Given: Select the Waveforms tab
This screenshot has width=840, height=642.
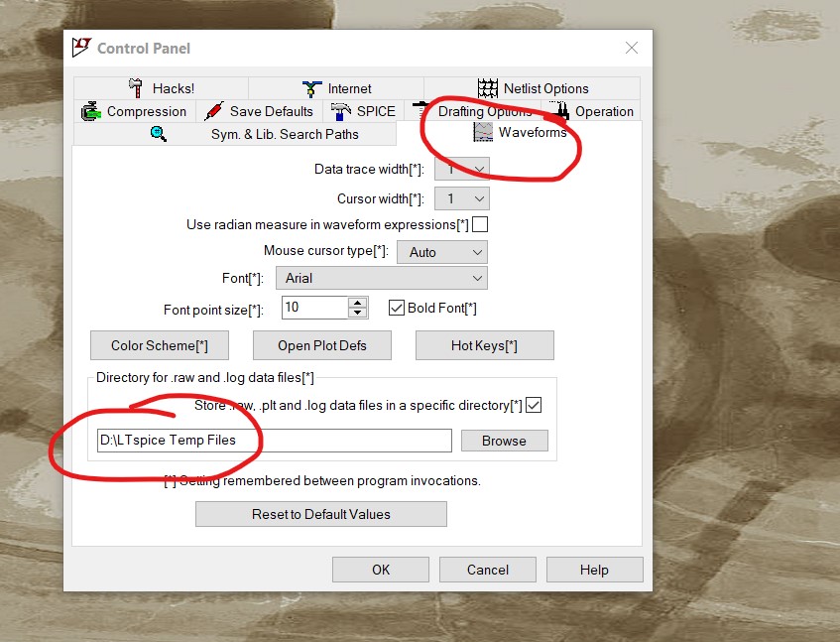Looking at the screenshot, I should [x=519, y=132].
